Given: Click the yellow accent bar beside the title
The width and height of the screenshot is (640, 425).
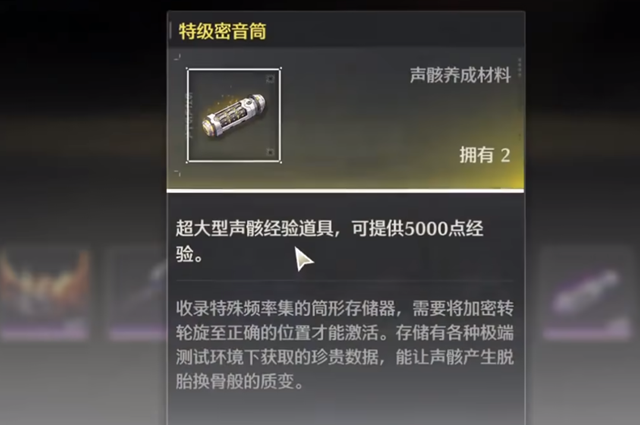Looking at the screenshot, I should [170, 31].
